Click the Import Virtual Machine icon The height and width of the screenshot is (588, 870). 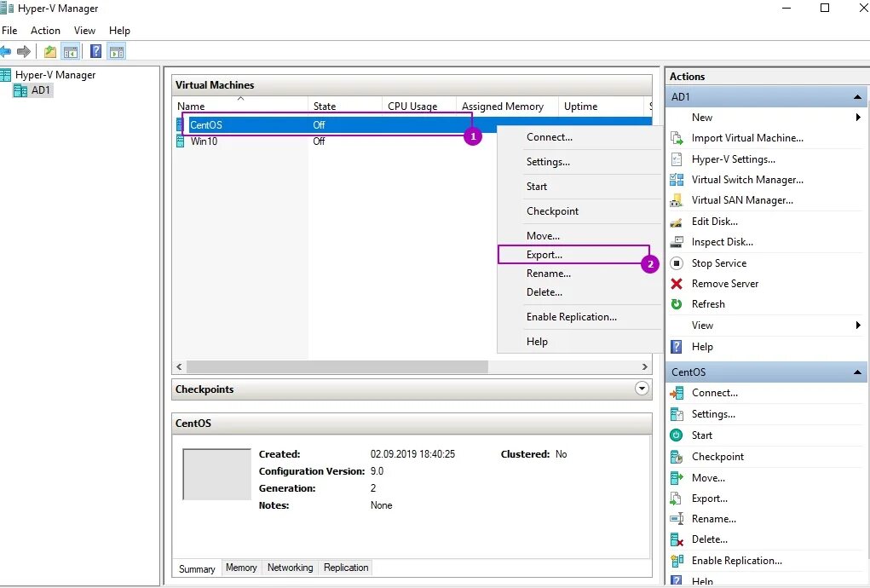pos(677,138)
